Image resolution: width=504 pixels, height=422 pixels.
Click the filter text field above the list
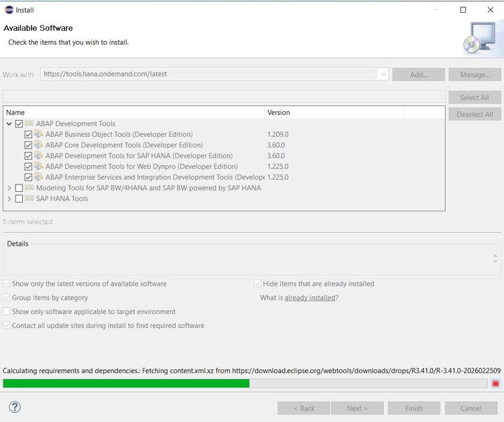pyautogui.click(x=224, y=96)
